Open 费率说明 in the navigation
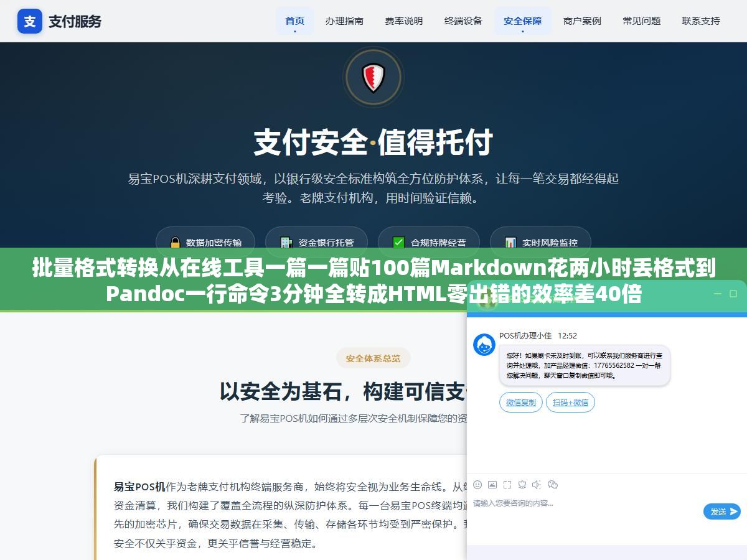Image resolution: width=747 pixels, height=560 pixels. tap(404, 21)
